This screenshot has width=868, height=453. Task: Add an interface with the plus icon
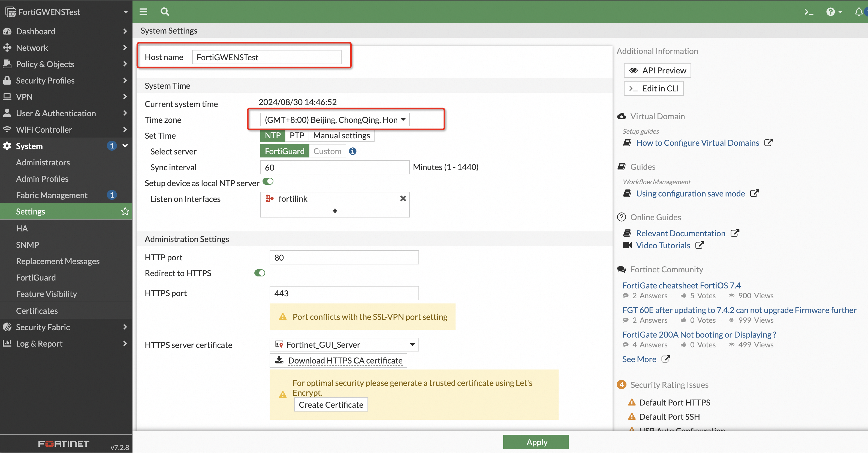[x=334, y=211]
